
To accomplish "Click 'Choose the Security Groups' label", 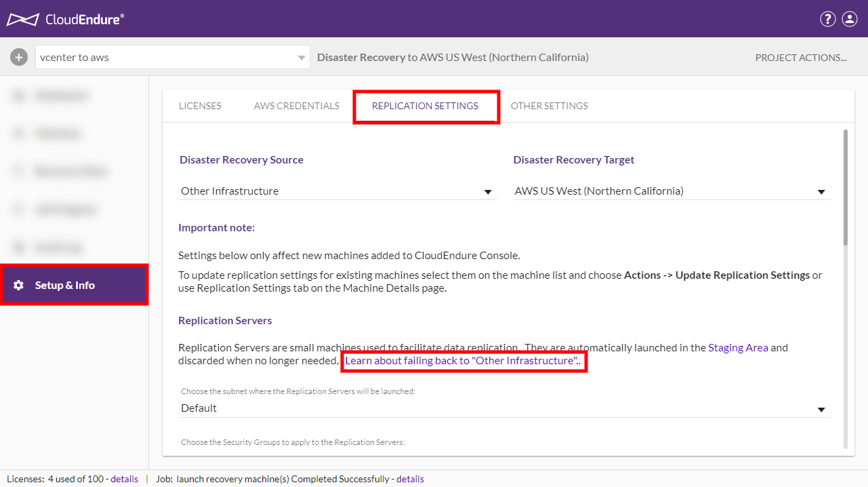I will pos(293,442).
